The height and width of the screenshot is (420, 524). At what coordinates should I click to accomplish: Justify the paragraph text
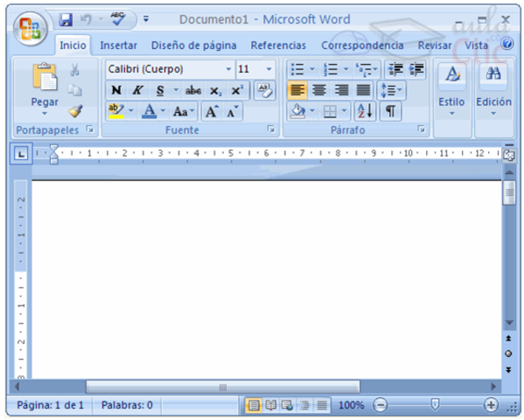363,90
